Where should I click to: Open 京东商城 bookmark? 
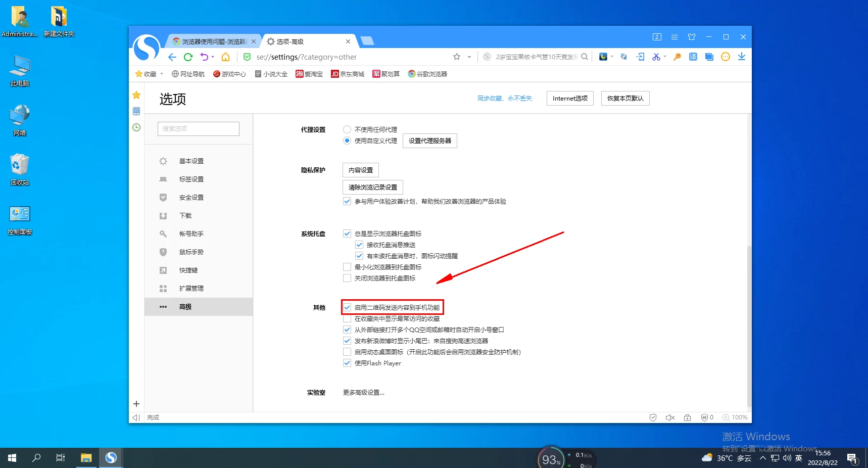348,74
